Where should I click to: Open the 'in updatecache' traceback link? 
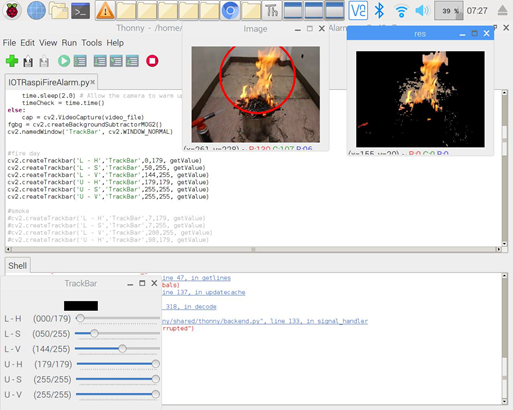tap(204, 292)
